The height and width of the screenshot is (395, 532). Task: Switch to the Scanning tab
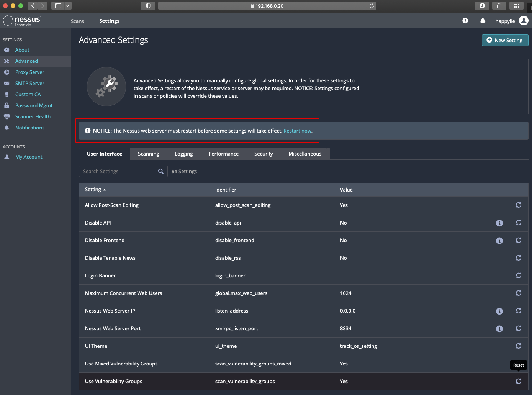[149, 154]
